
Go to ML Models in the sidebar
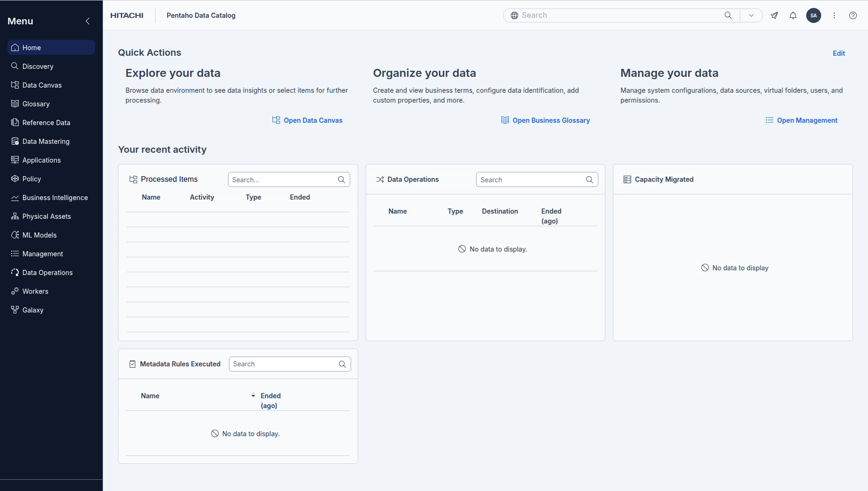pyautogui.click(x=39, y=235)
